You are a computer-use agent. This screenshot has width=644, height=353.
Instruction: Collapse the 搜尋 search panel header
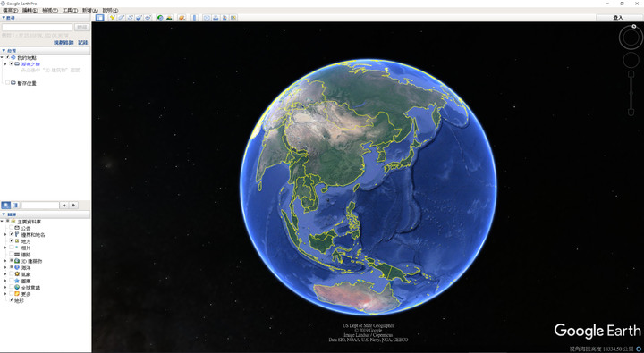click(x=46, y=18)
